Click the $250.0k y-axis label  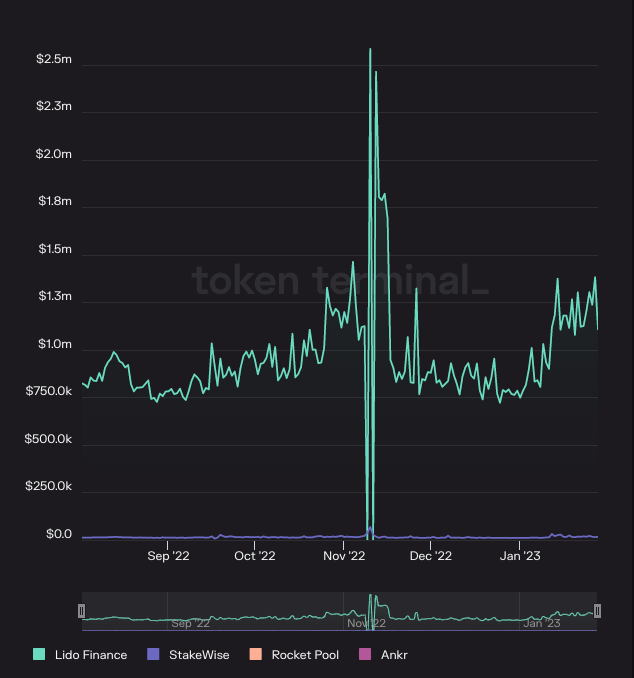[48, 486]
